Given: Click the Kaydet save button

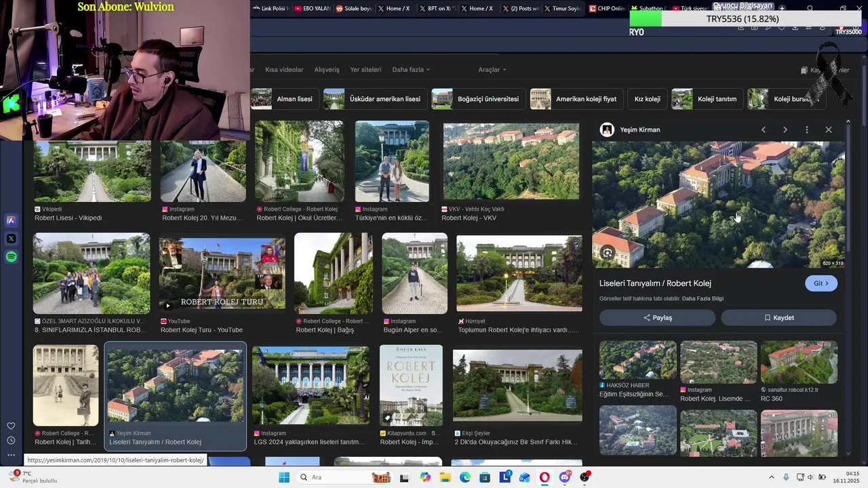Looking at the screenshot, I should click(x=778, y=318).
